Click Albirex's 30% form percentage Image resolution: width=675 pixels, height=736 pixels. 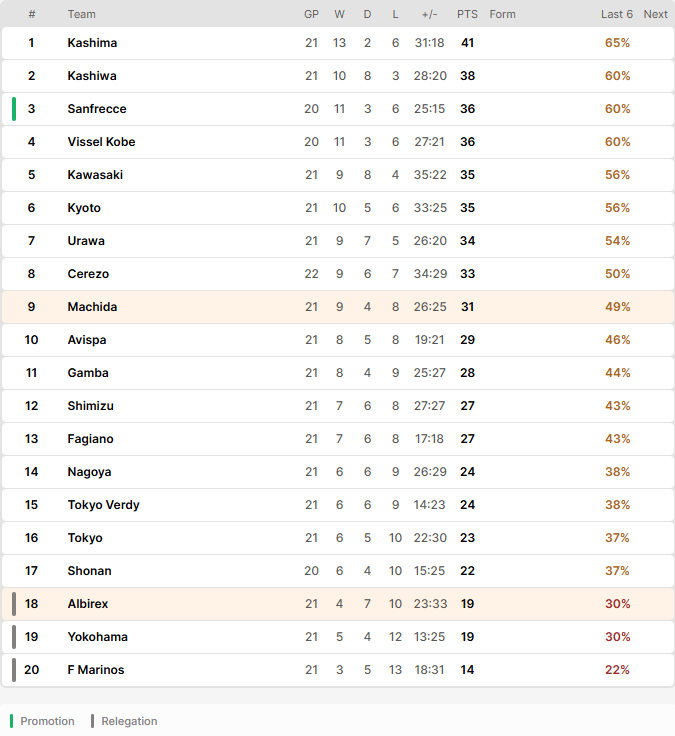click(617, 604)
